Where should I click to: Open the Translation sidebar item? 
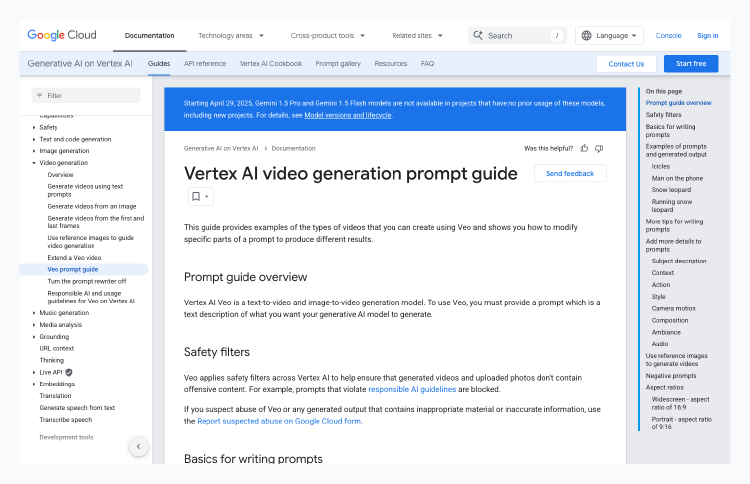click(55, 396)
